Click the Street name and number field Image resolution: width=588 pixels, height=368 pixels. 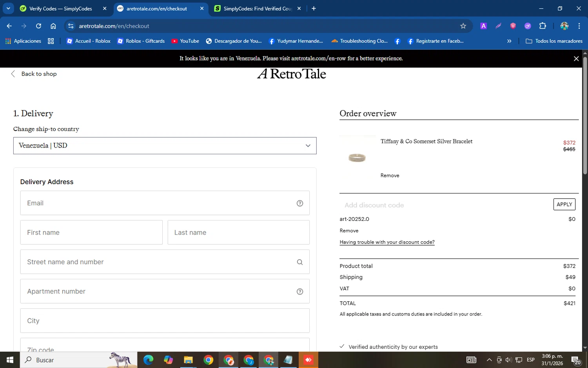165,262
